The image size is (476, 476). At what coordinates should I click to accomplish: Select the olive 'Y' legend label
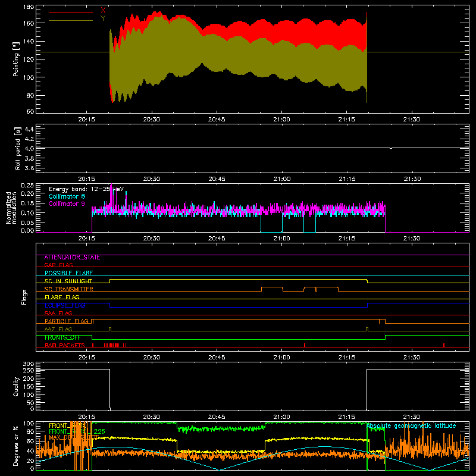(103, 18)
